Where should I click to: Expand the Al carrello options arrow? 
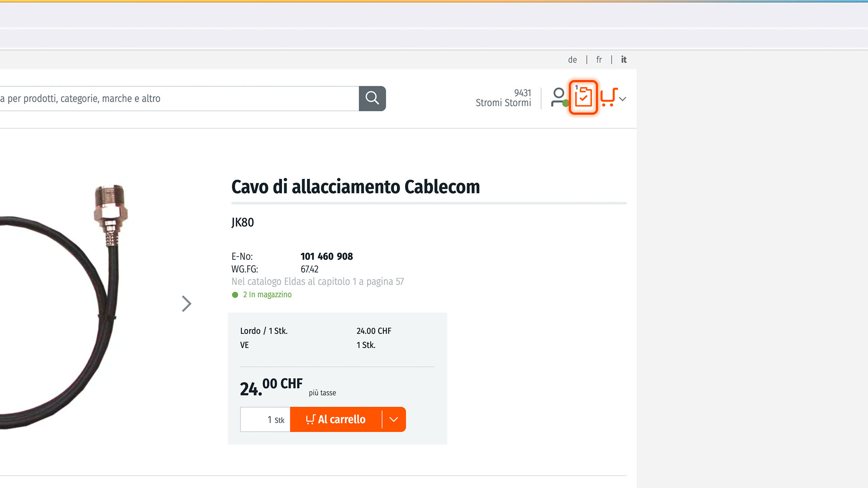pos(394,419)
